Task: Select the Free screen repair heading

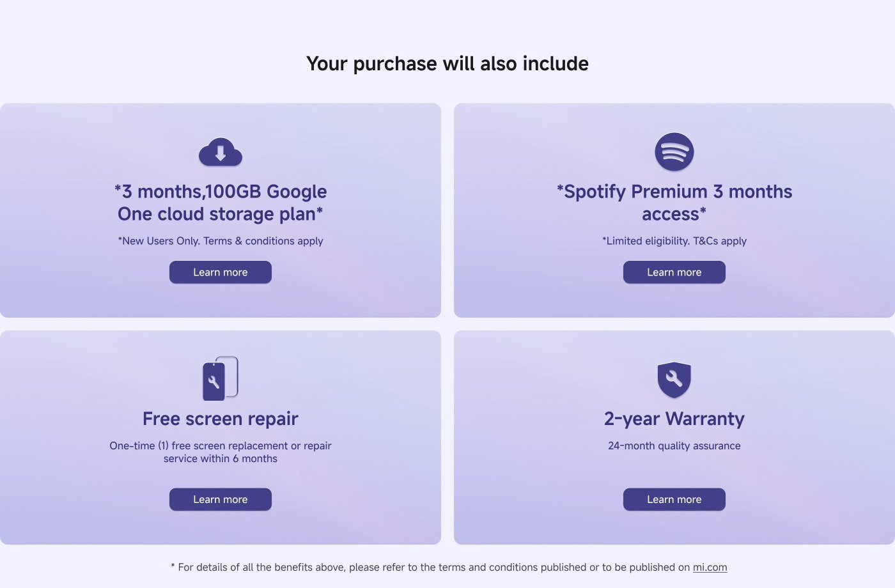Action: pyautogui.click(x=221, y=419)
